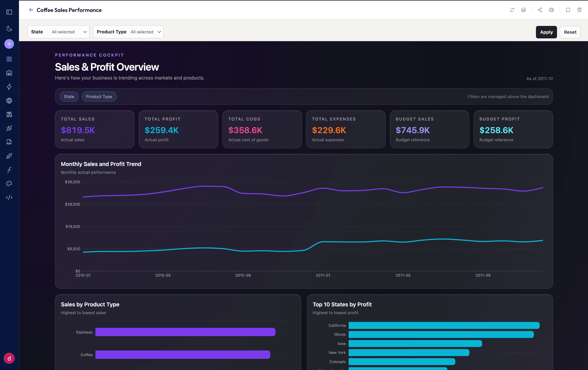Viewport: 588px width, 370px height.
Task: Open the user avatar 'd'
Action: tap(9, 358)
